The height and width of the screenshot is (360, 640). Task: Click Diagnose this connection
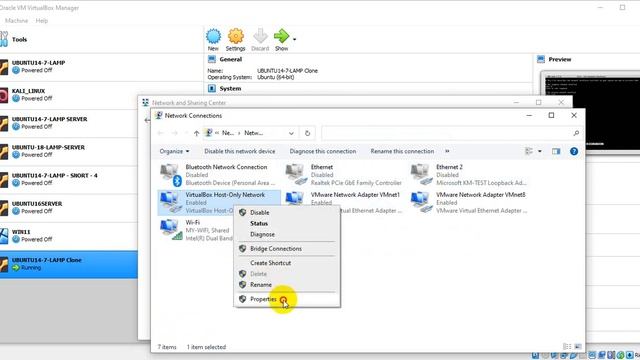coord(323,151)
